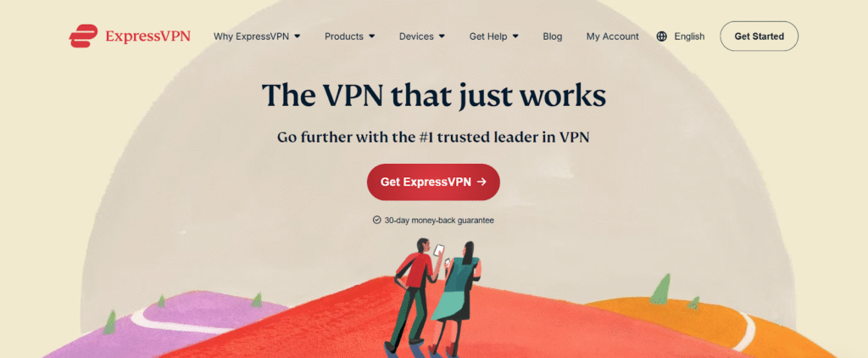Viewport: 868px width, 358px height.
Task: Click the ExpressVPN wordmark text
Action: (x=147, y=36)
